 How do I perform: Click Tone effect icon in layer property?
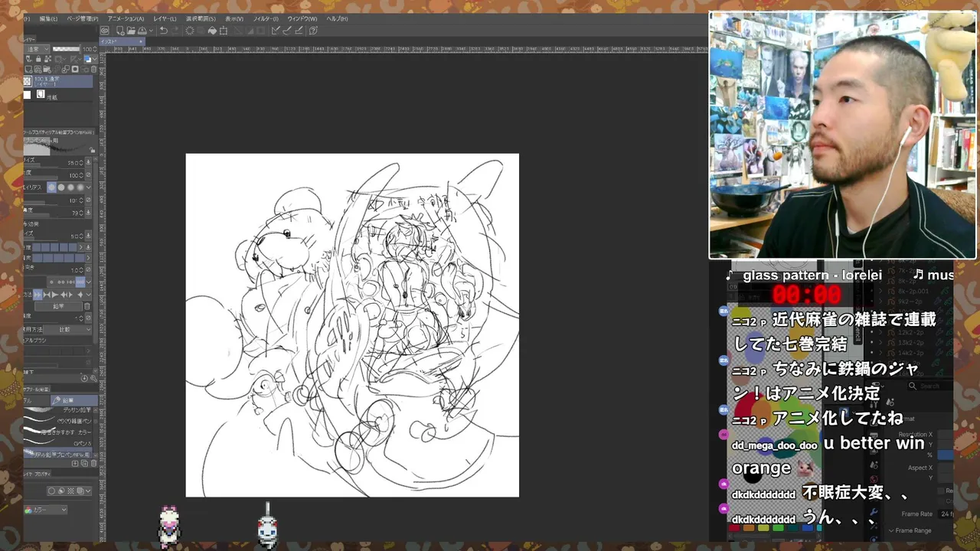[70, 491]
